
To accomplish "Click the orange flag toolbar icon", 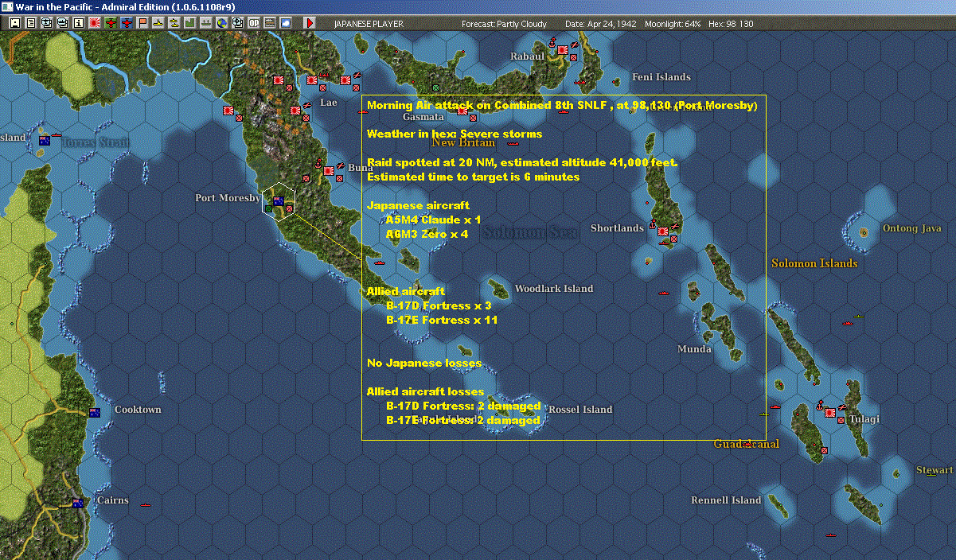I will [x=142, y=23].
